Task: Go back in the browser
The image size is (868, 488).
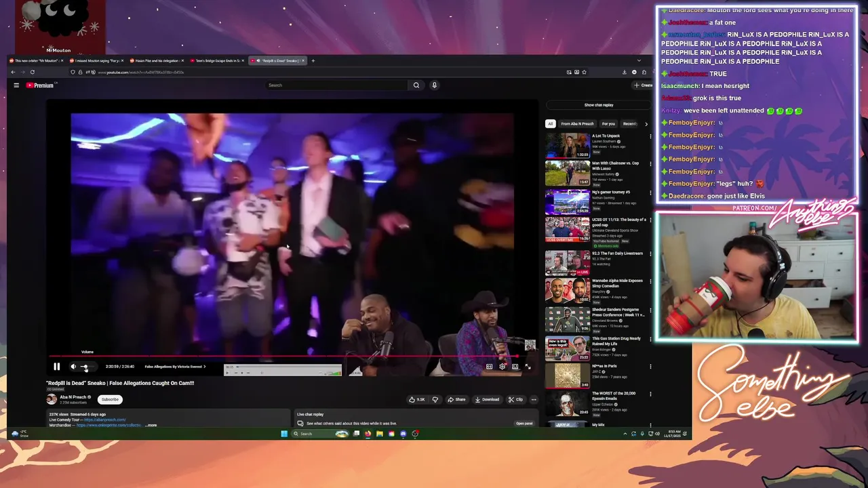Action: [x=13, y=72]
